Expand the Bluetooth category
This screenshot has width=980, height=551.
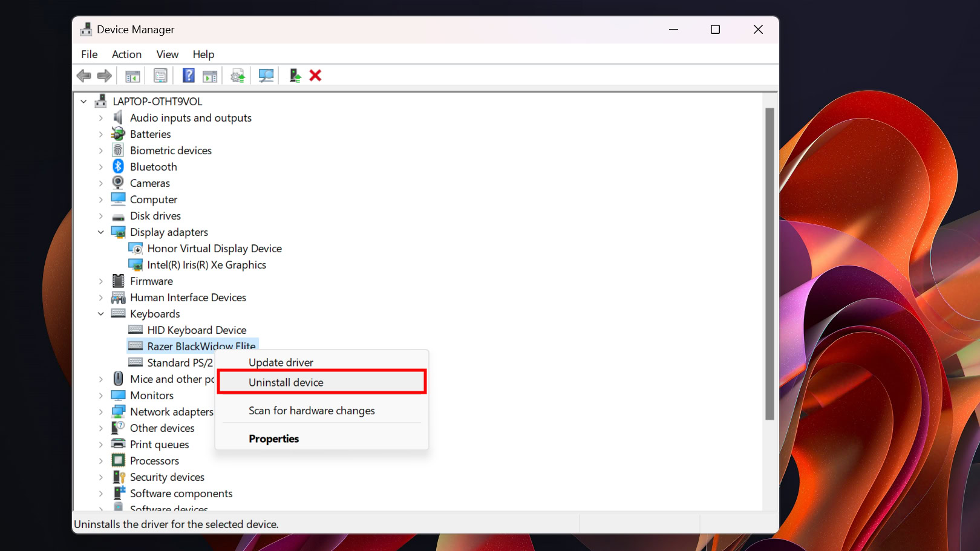click(x=101, y=167)
